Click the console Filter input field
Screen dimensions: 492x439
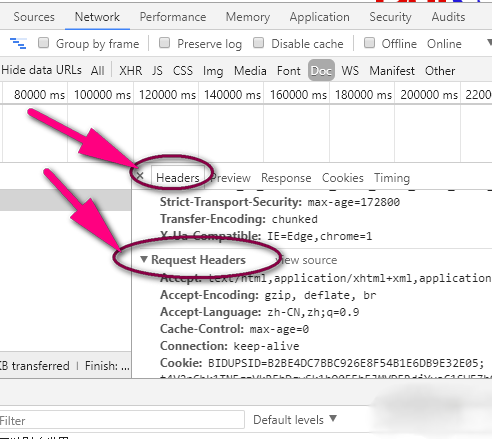tap(121, 420)
